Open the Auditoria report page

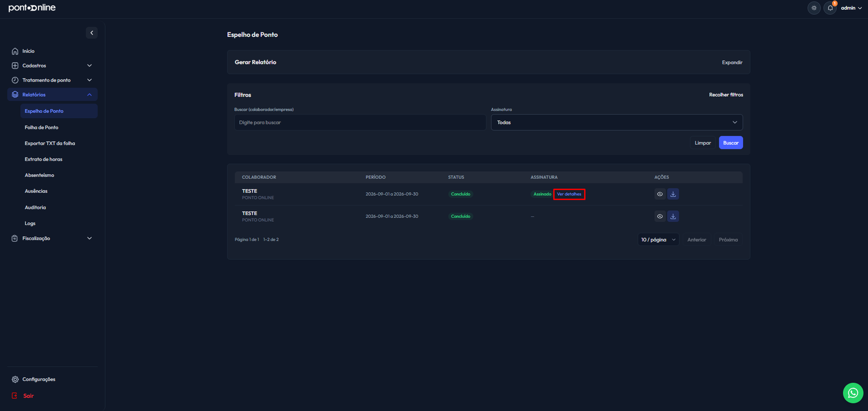click(35, 207)
